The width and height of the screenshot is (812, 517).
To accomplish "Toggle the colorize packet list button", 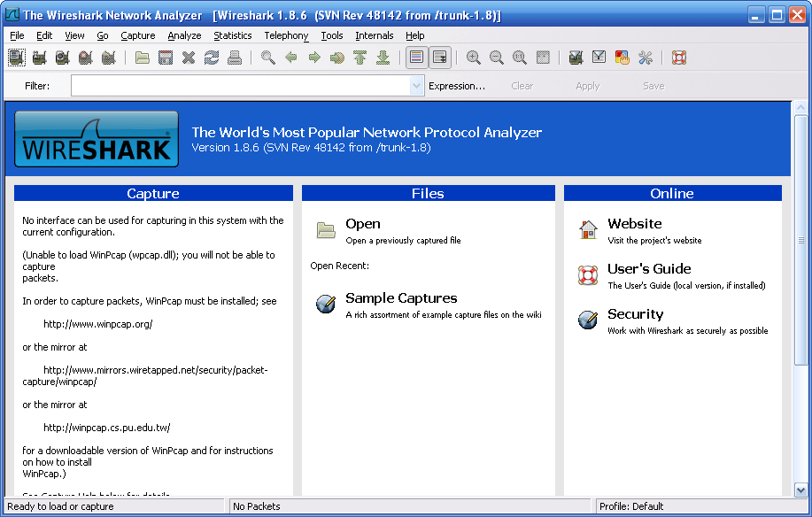I will tap(416, 58).
